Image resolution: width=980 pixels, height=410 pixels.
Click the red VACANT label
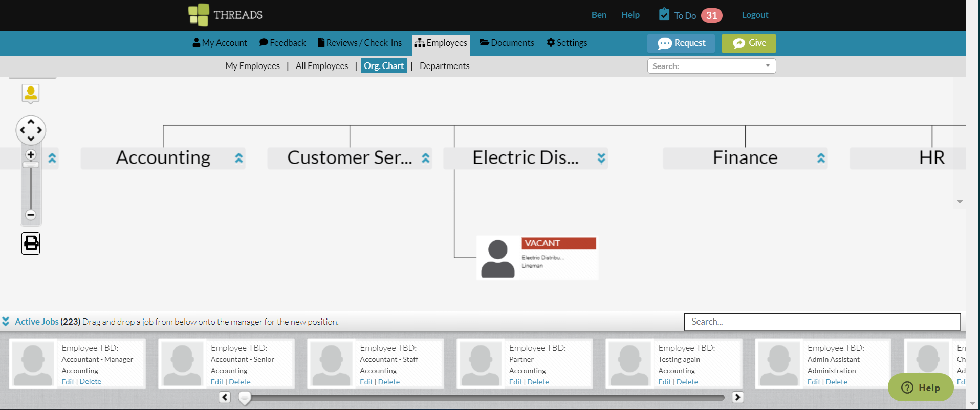tap(559, 243)
